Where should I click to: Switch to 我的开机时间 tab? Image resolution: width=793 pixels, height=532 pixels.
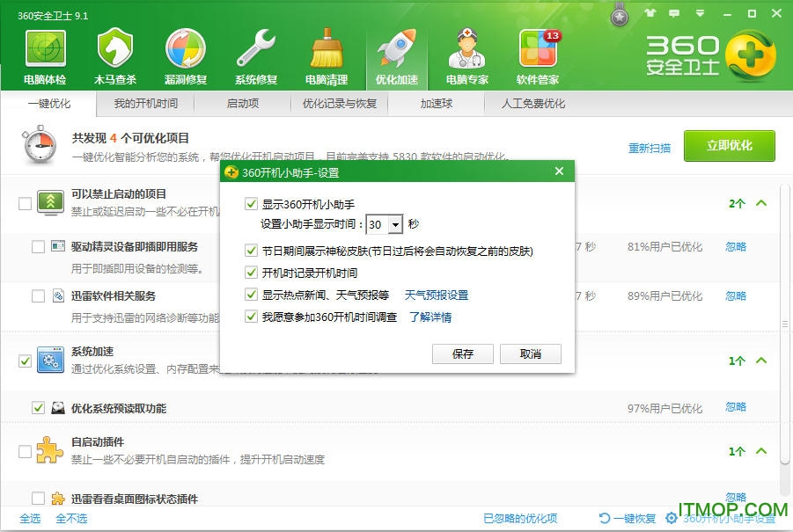[x=145, y=104]
